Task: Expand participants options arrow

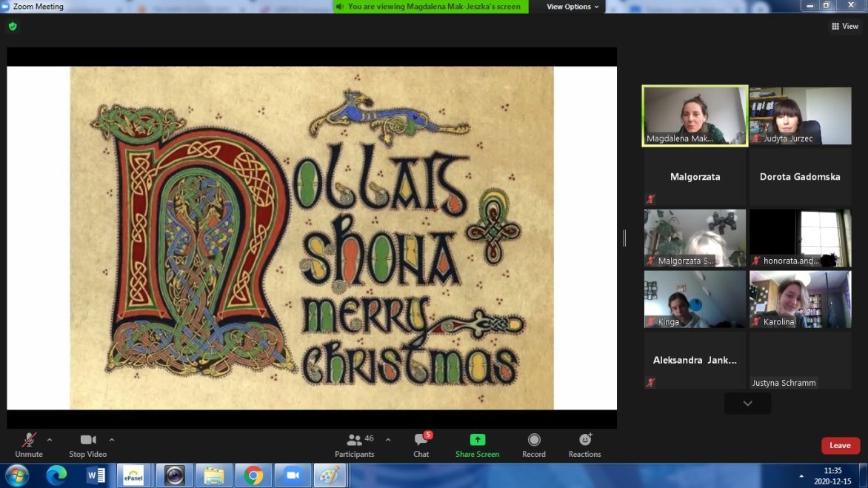Action: (388, 440)
